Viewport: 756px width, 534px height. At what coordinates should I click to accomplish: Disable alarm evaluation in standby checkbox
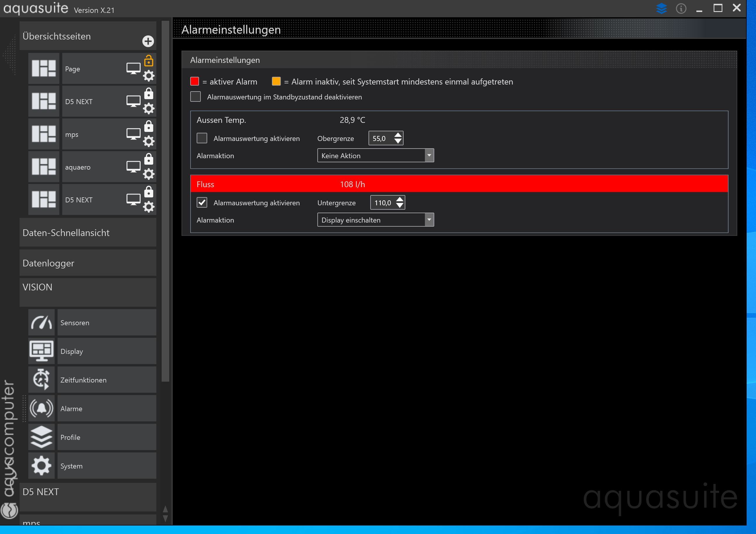[196, 97]
